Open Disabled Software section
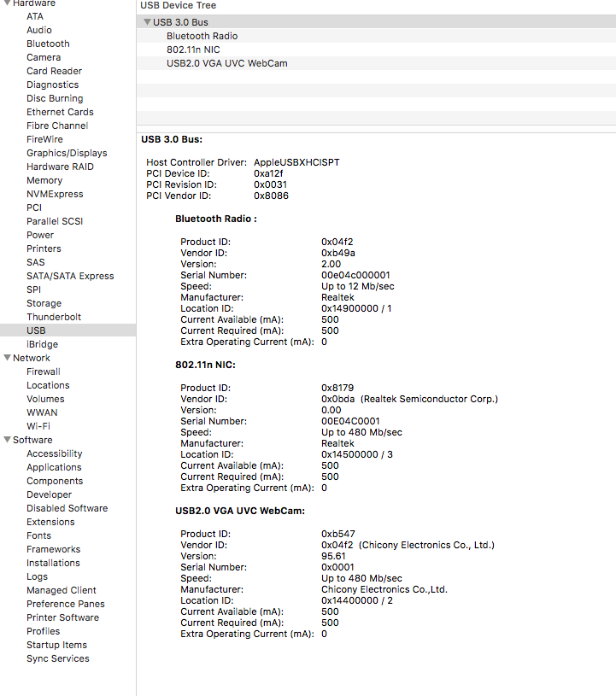 (67, 508)
